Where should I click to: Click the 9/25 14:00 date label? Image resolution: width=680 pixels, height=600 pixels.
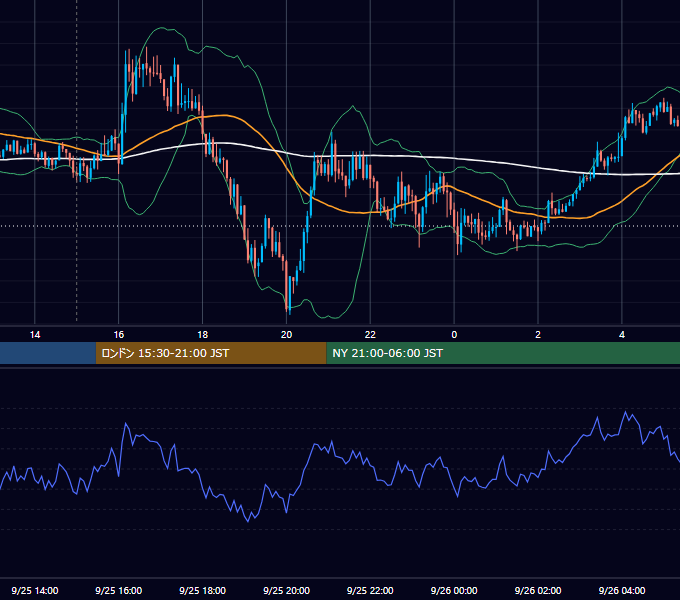pyautogui.click(x=35, y=590)
